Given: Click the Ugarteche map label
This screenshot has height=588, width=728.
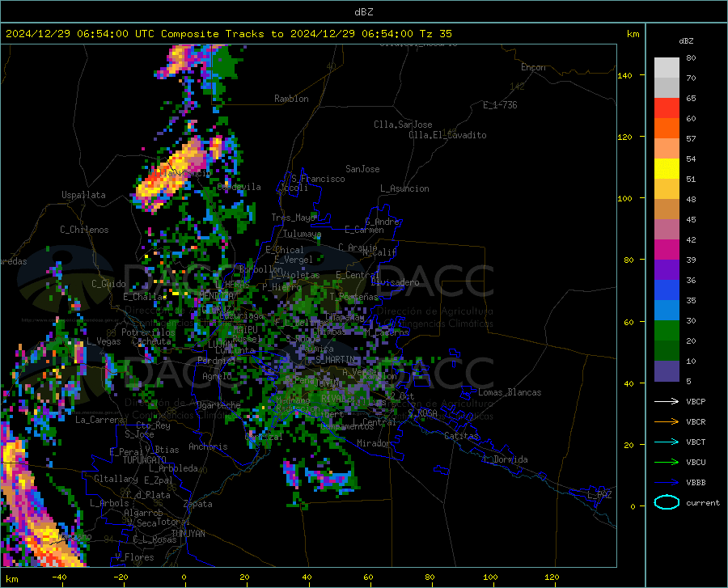Looking at the screenshot, I should 218,405.
